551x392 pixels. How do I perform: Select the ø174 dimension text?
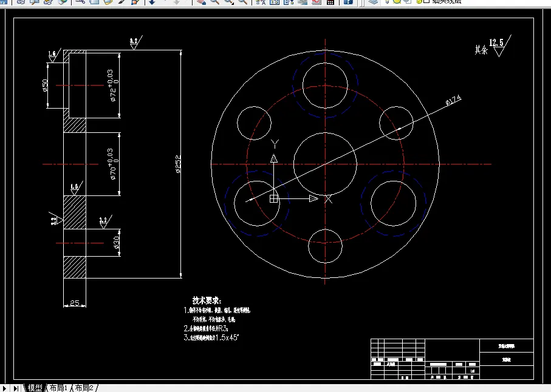tap(453, 100)
